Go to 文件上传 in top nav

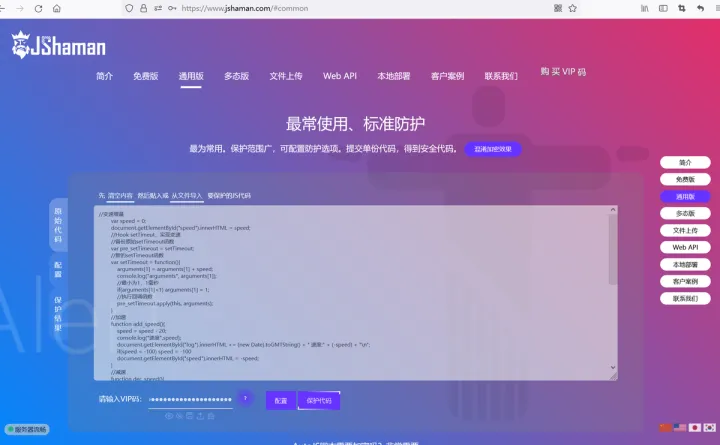point(286,76)
